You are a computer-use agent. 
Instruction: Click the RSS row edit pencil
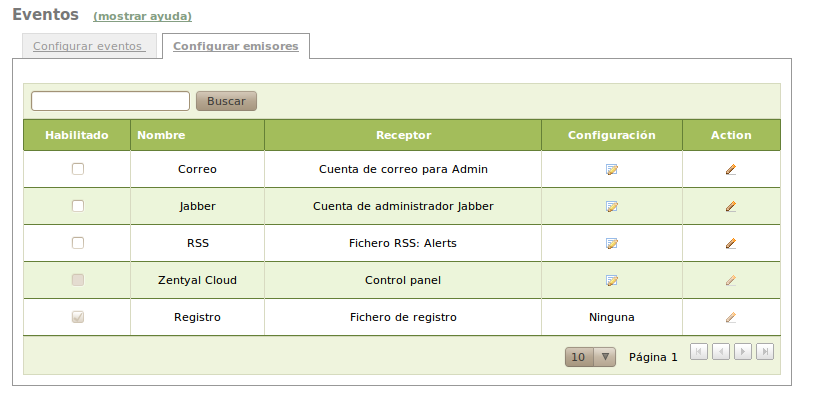tap(731, 243)
